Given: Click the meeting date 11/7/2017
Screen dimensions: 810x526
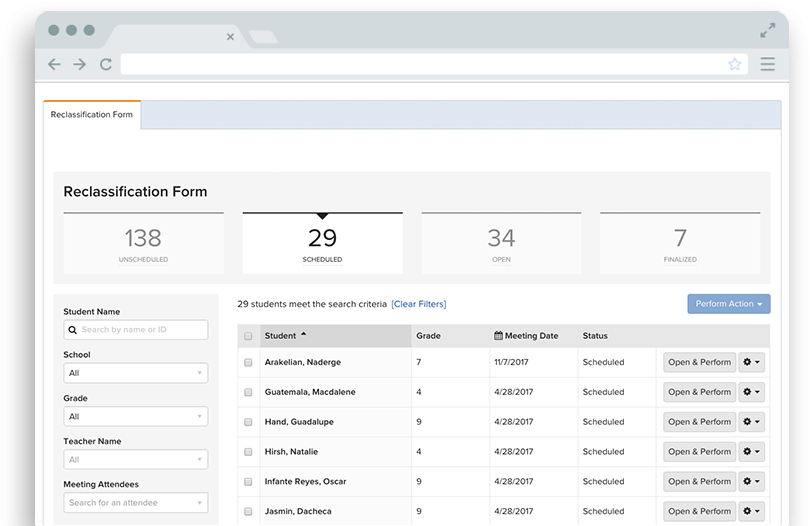Looking at the screenshot, I should tap(511, 362).
